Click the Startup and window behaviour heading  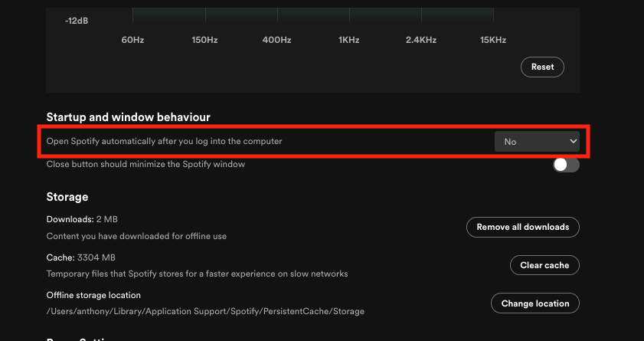click(128, 117)
